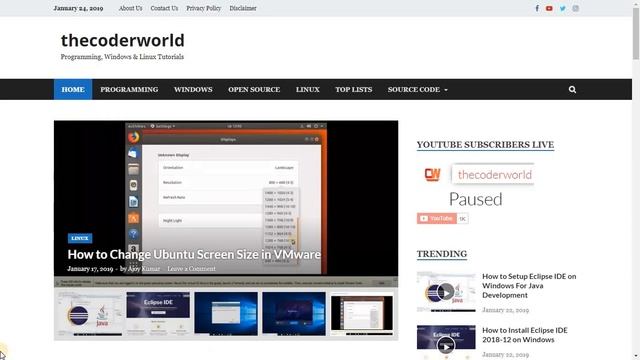Click the CW channel logo icon

click(x=432, y=174)
